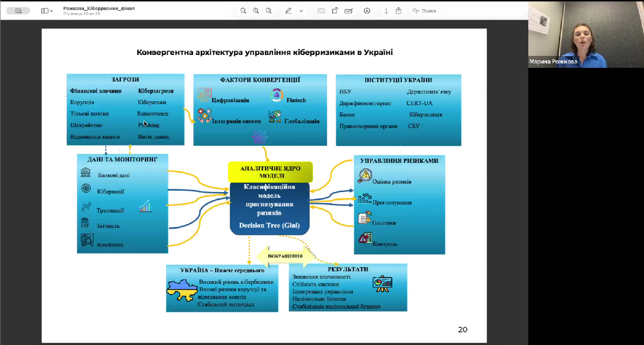
Task: Click the Інтеграція систем gears icon
Action: pyautogui.click(x=205, y=116)
